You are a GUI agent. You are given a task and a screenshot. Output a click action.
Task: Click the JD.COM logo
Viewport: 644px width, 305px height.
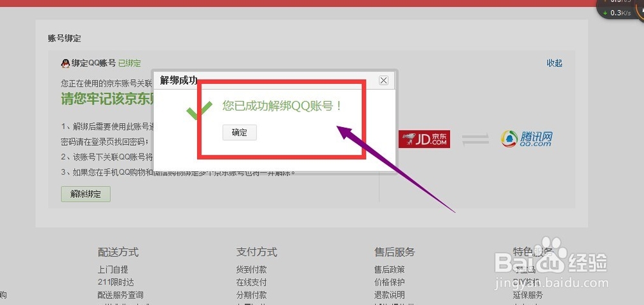[x=424, y=139]
